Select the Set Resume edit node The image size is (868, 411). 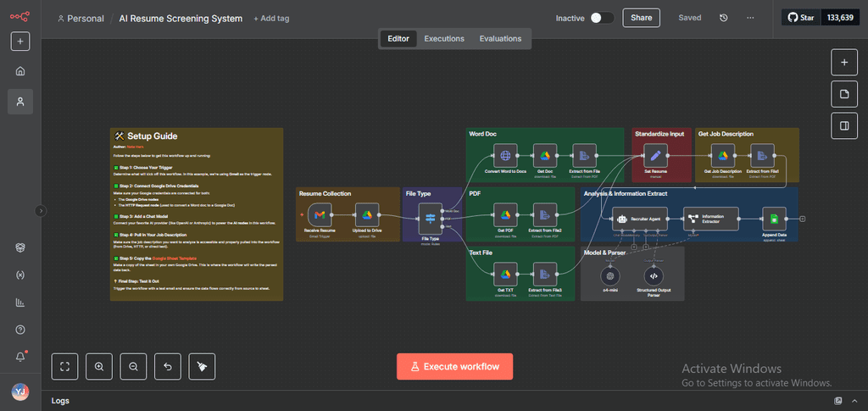tap(655, 155)
